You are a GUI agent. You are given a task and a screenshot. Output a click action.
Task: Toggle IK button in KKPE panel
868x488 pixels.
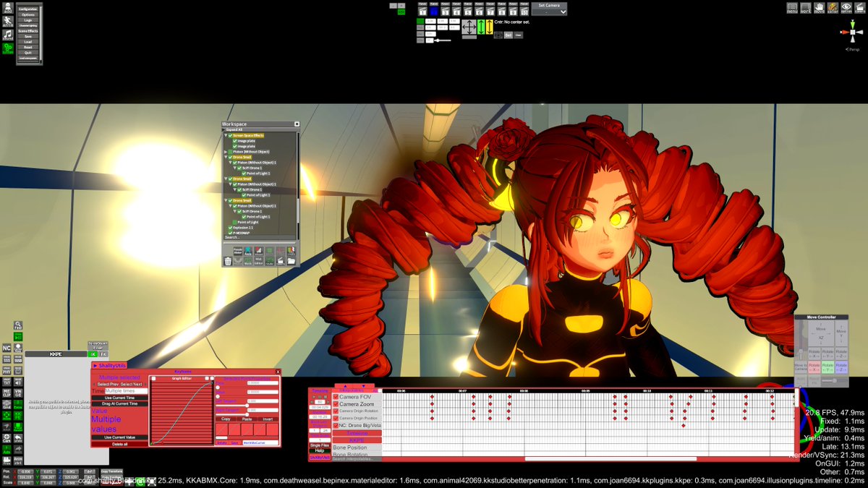point(93,354)
